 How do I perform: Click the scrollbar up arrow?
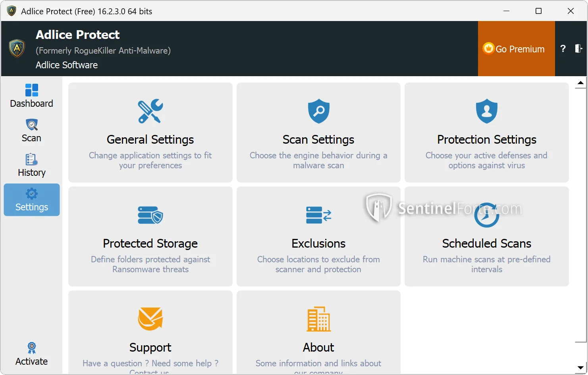pyautogui.click(x=580, y=83)
